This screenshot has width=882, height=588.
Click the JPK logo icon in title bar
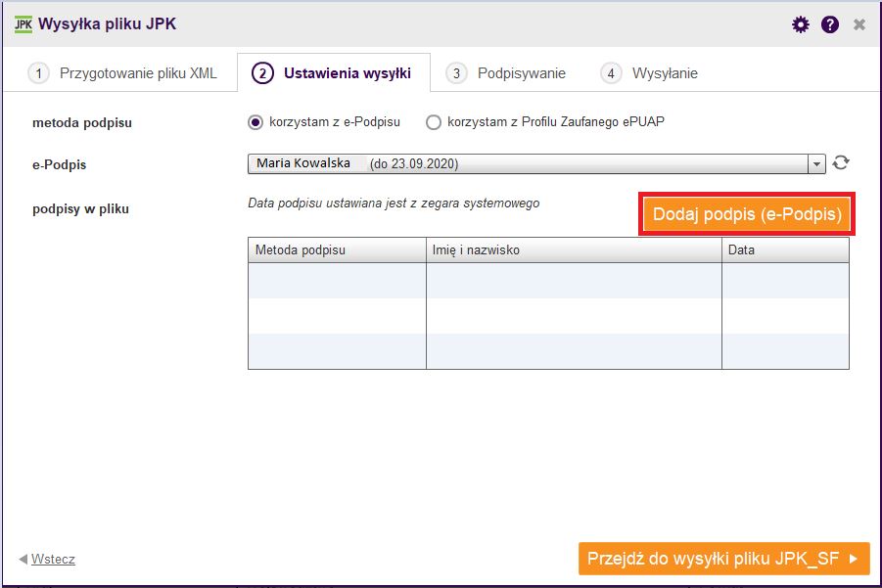coord(23,24)
